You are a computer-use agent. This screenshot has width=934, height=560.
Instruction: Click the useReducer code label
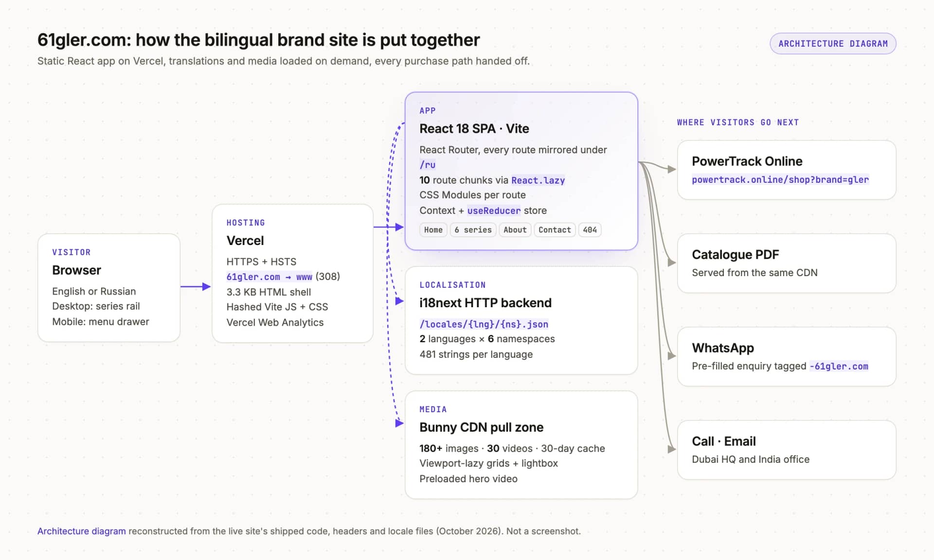494,211
